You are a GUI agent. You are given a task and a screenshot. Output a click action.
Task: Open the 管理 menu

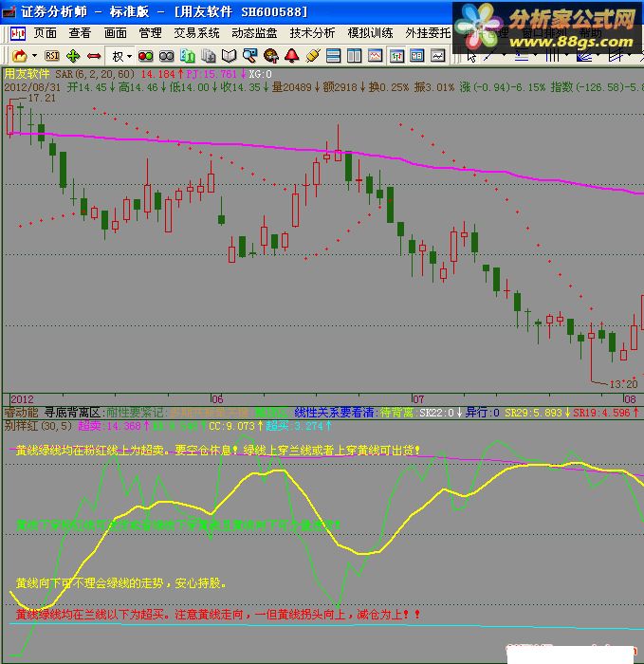[x=150, y=33]
